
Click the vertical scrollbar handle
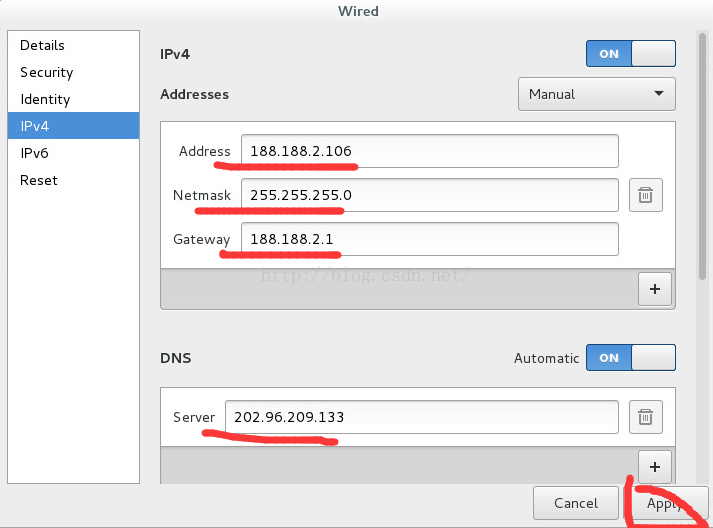tap(702, 157)
